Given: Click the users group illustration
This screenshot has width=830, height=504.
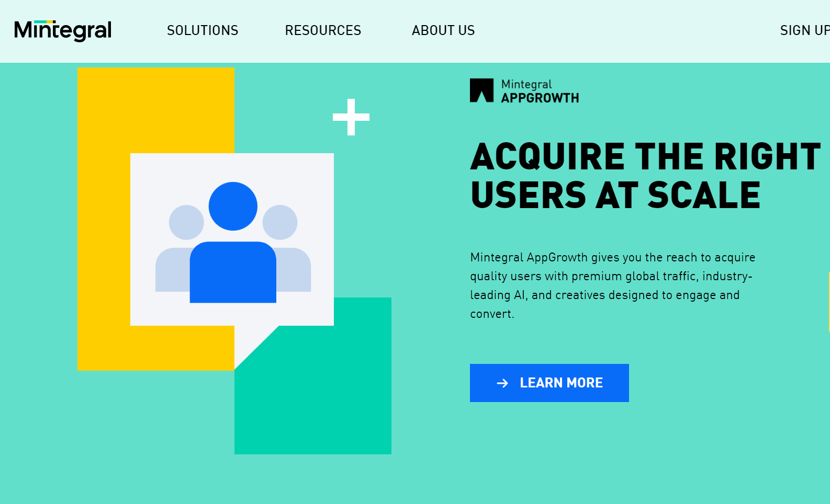Looking at the screenshot, I should click(233, 243).
